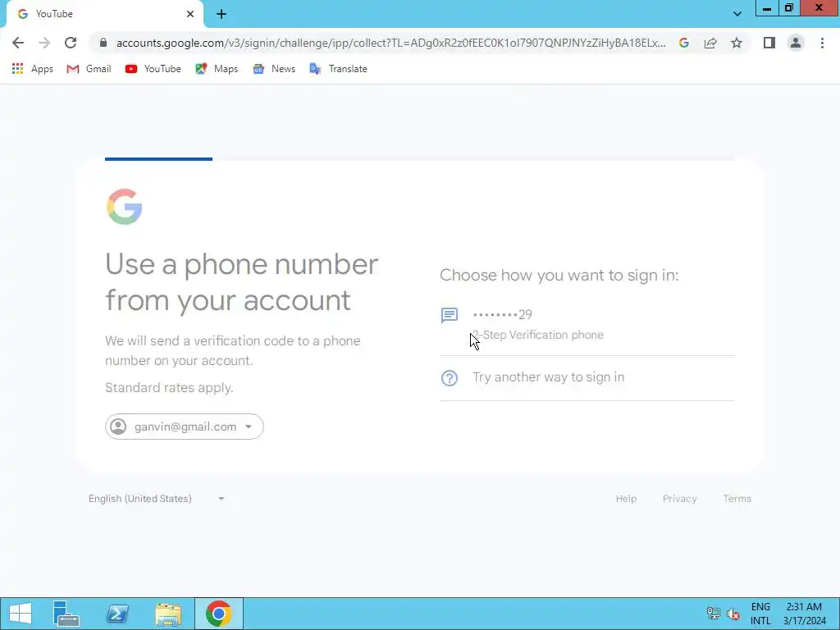Open Chrome three-dot menu

tap(822, 43)
